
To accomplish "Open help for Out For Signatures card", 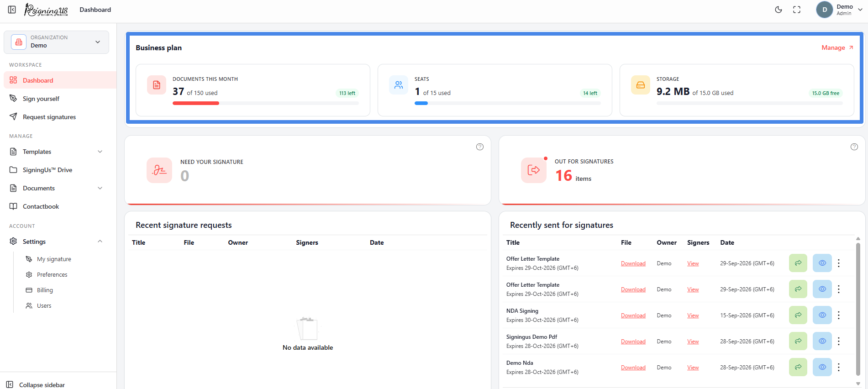I will 854,147.
